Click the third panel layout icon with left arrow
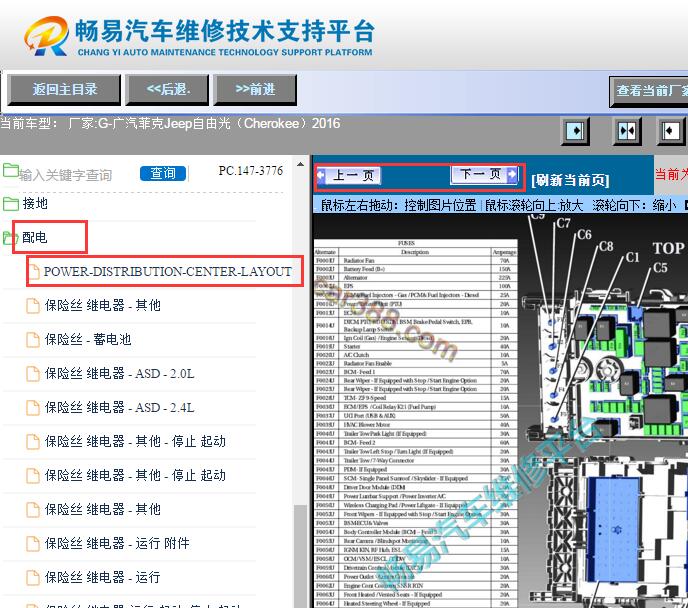Viewport: 688px width, 608px height. coord(671,131)
